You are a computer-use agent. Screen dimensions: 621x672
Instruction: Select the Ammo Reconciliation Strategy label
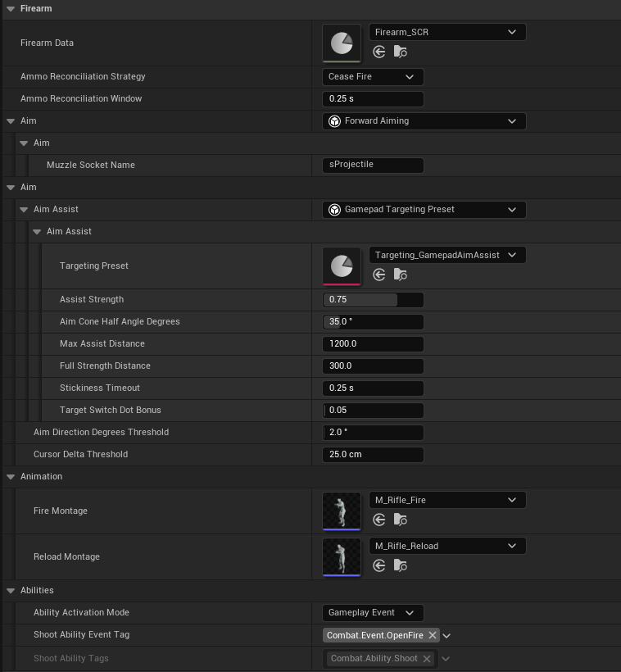tap(83, 77)
